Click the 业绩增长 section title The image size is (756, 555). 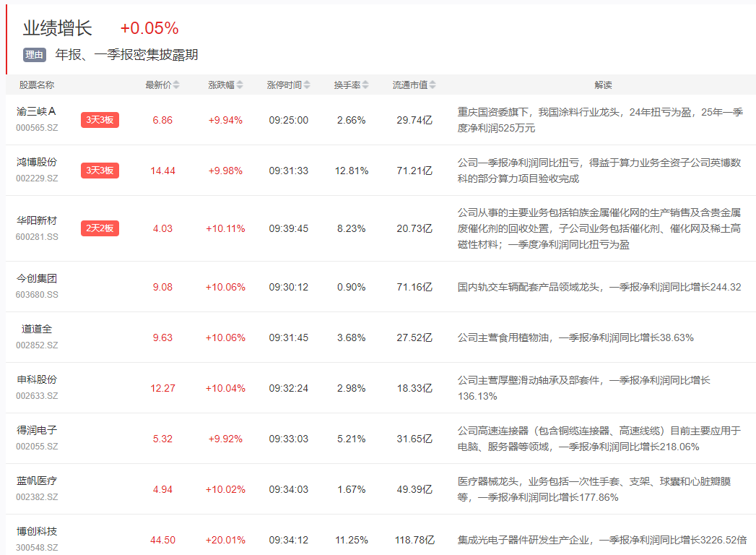click(57, 28)
